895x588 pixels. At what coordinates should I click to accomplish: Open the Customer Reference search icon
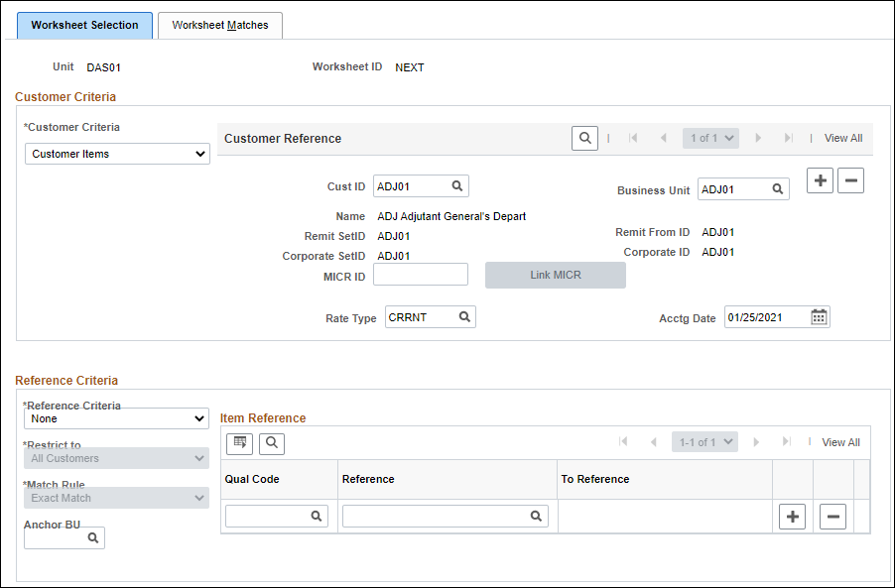(584, 138)
